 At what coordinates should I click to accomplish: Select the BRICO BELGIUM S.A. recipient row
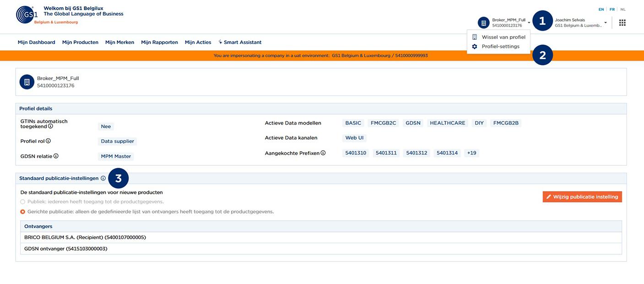(x=321, y=237)
